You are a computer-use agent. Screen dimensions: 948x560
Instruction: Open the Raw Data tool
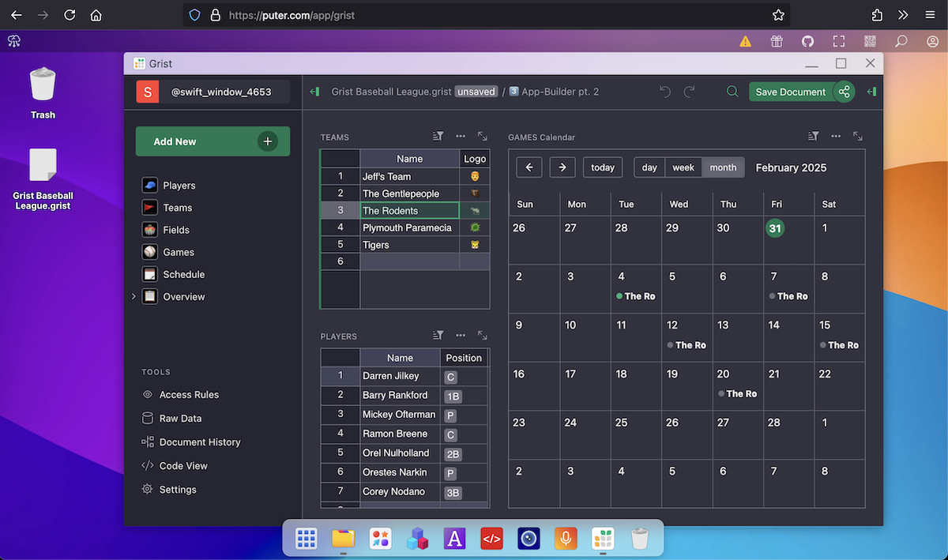coord(180,419)
